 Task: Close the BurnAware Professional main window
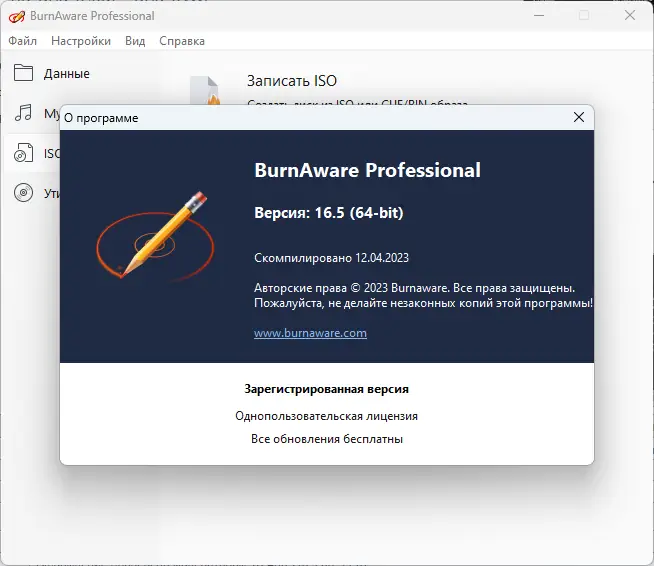tap(630, 16)
